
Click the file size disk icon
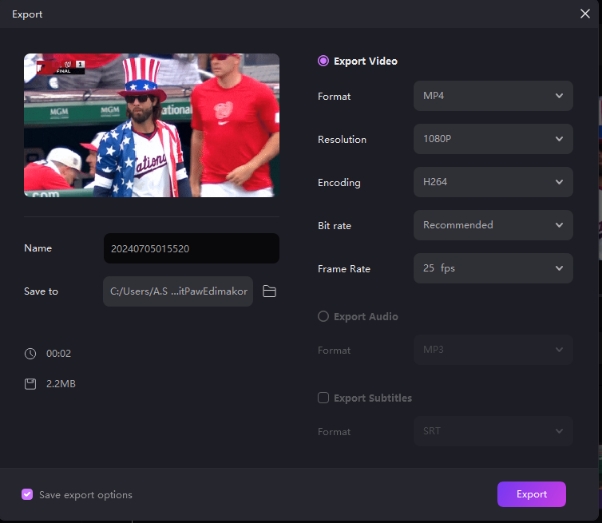click(30, 383)
